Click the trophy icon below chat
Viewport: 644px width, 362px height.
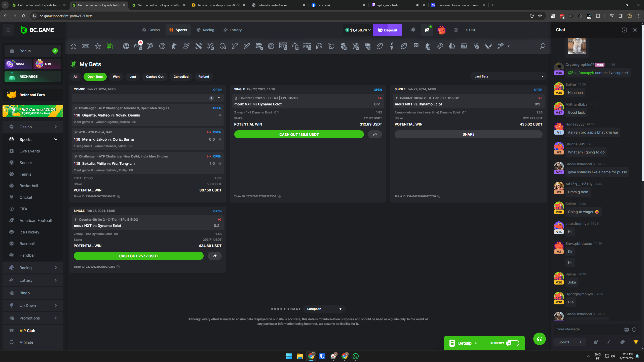636,342
